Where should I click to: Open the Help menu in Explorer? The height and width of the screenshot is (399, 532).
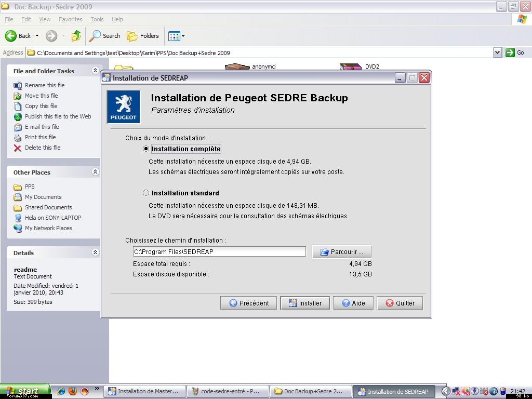(x=117, y=19)
